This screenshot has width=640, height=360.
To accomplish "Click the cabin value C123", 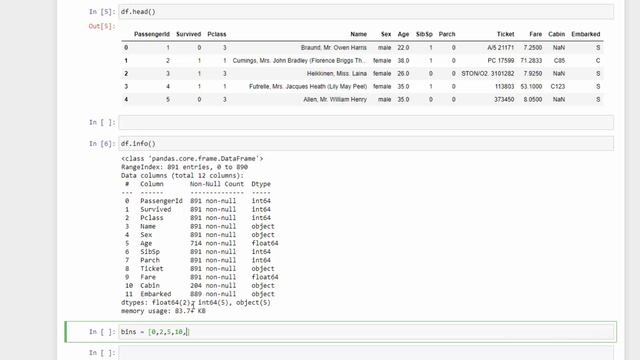I will point(558,87).
